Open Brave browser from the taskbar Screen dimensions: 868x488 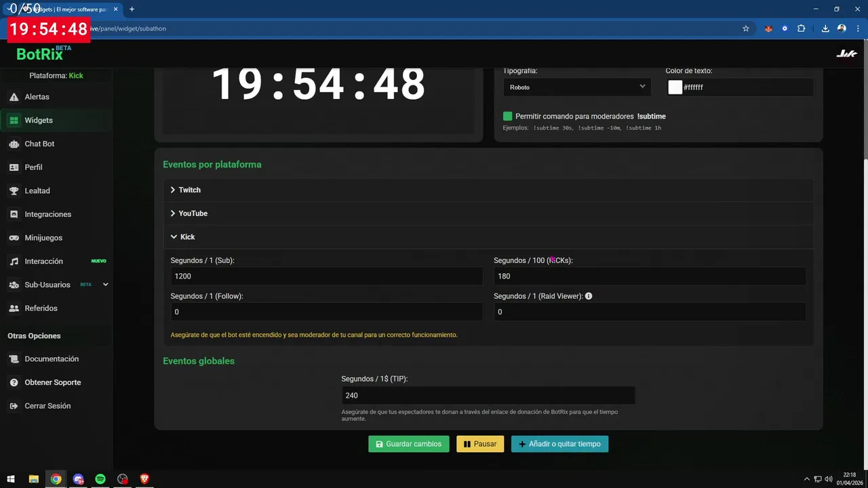coord(144,479)
